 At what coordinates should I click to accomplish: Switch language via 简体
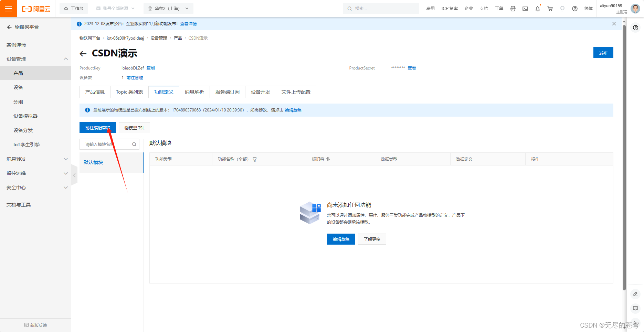pos(589,9)
